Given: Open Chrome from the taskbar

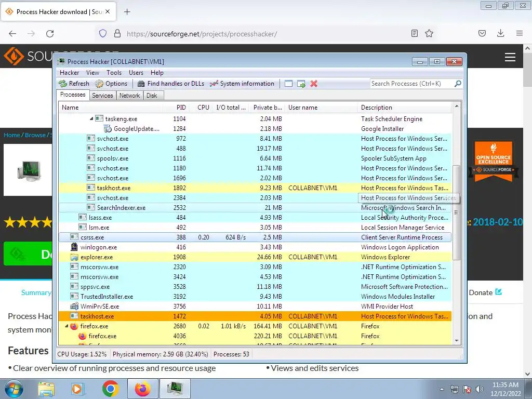Looking at the screenshot, I should point(110,389).
